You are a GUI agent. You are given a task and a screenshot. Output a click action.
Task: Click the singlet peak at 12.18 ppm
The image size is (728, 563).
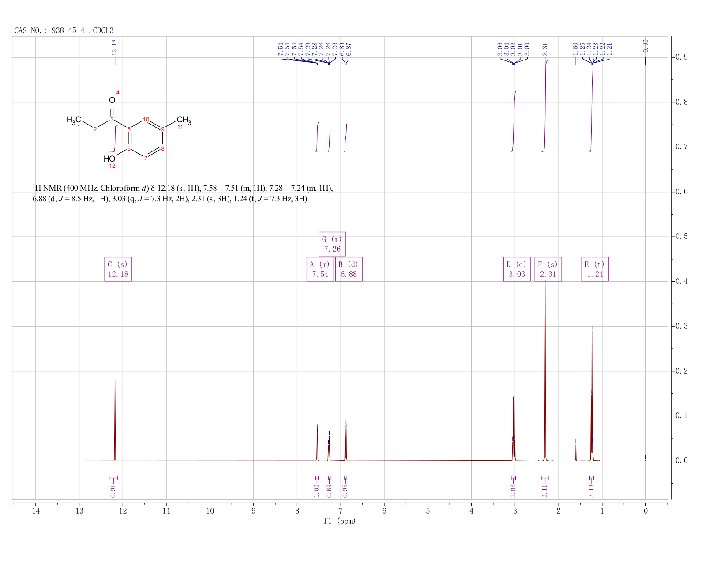tap(115, 423)
